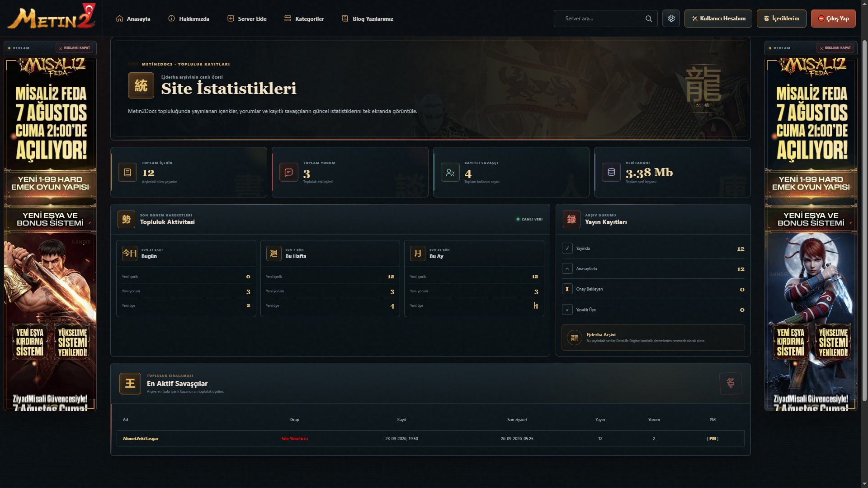868x488 pixels.
Task: Click the Son ziyaret column header
Action: click(517, 420)
